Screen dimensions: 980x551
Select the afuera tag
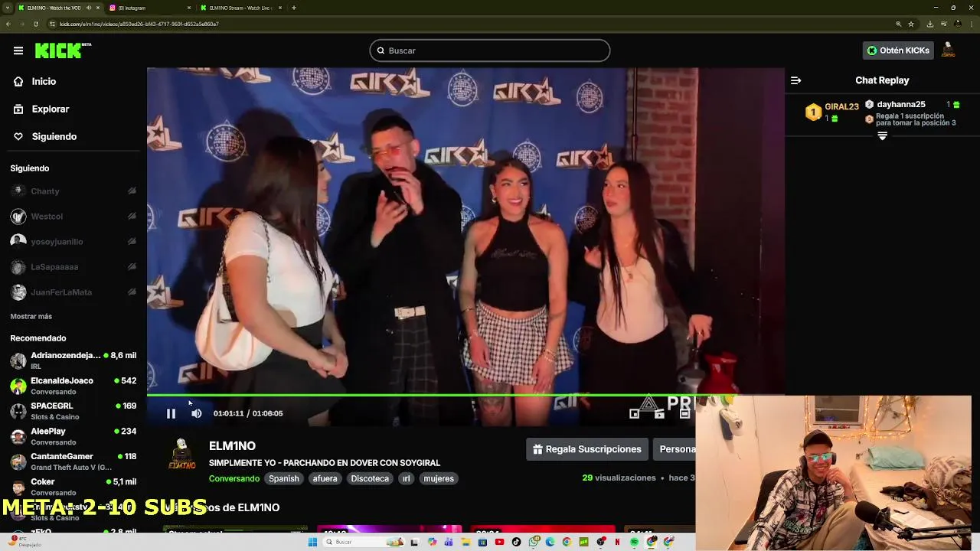pos(325,478)
